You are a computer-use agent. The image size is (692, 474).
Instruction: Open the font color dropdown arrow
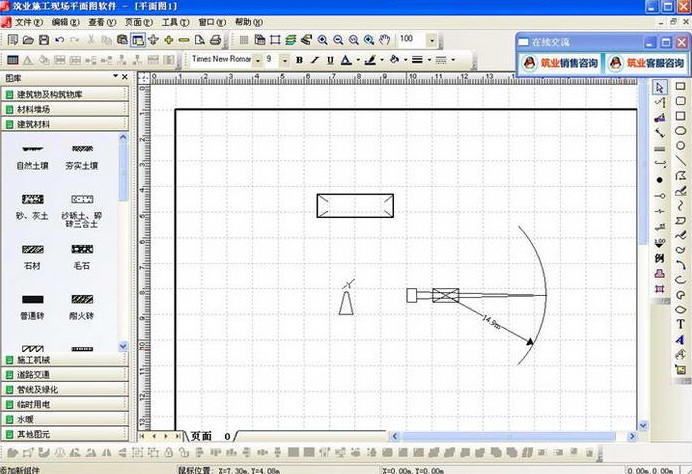(x=357, y=60)
